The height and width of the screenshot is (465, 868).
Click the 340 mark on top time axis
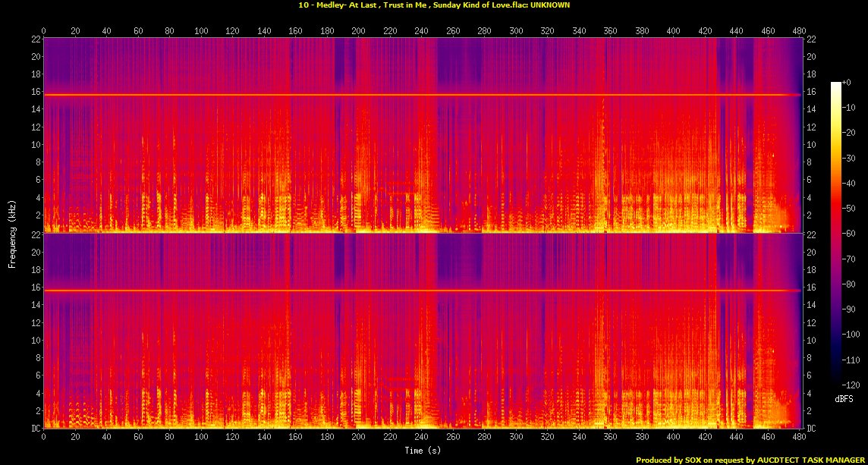pos(579,30)
